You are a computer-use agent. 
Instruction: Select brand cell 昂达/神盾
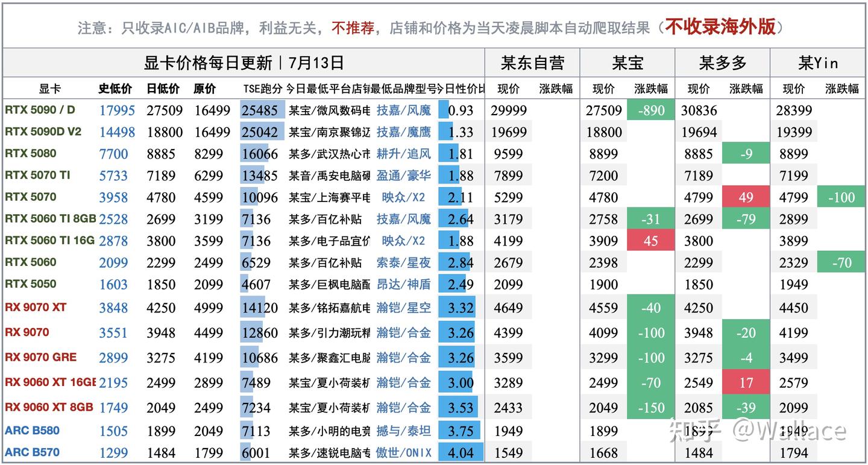coord(403,284)
